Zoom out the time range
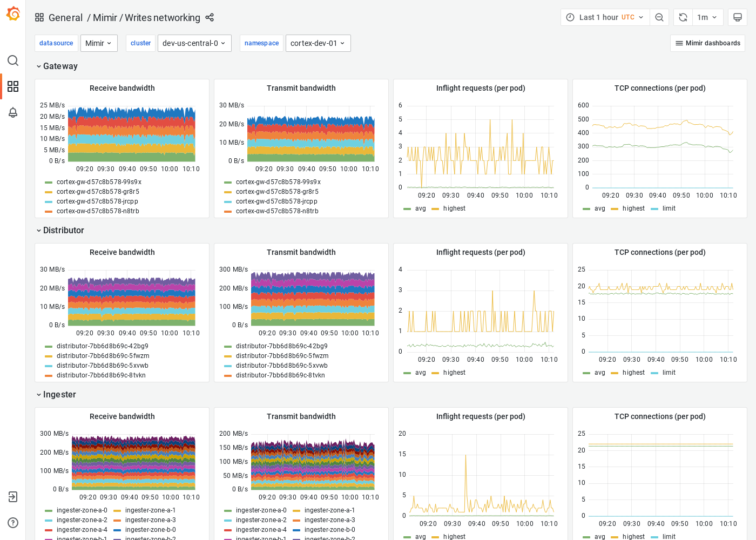Viewport: 756px width, 540px height. 659,17
